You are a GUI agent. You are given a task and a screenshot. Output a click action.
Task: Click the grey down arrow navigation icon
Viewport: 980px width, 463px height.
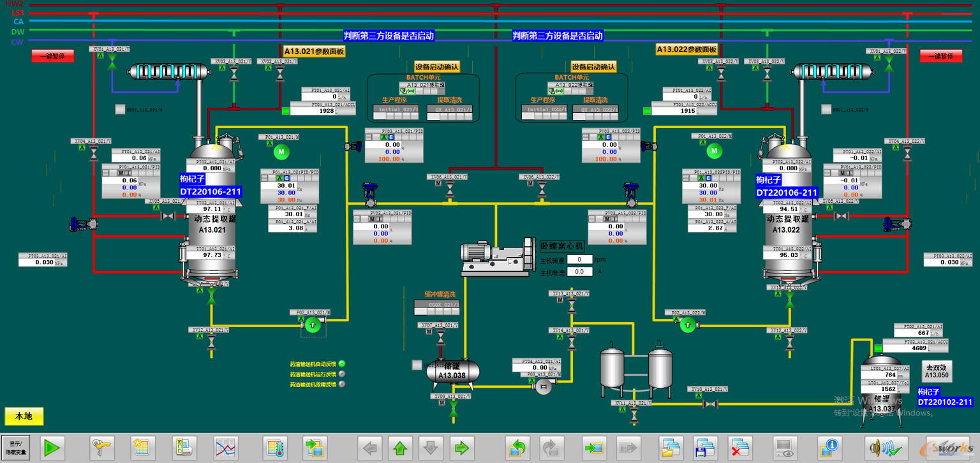pos(431,448)
